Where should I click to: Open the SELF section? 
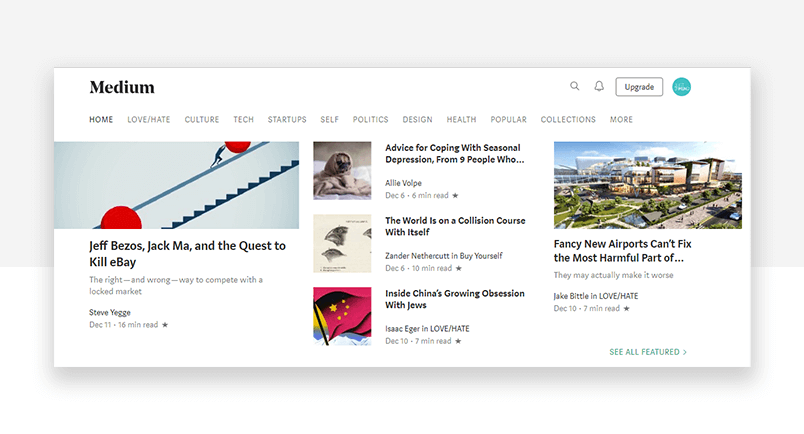330,120
